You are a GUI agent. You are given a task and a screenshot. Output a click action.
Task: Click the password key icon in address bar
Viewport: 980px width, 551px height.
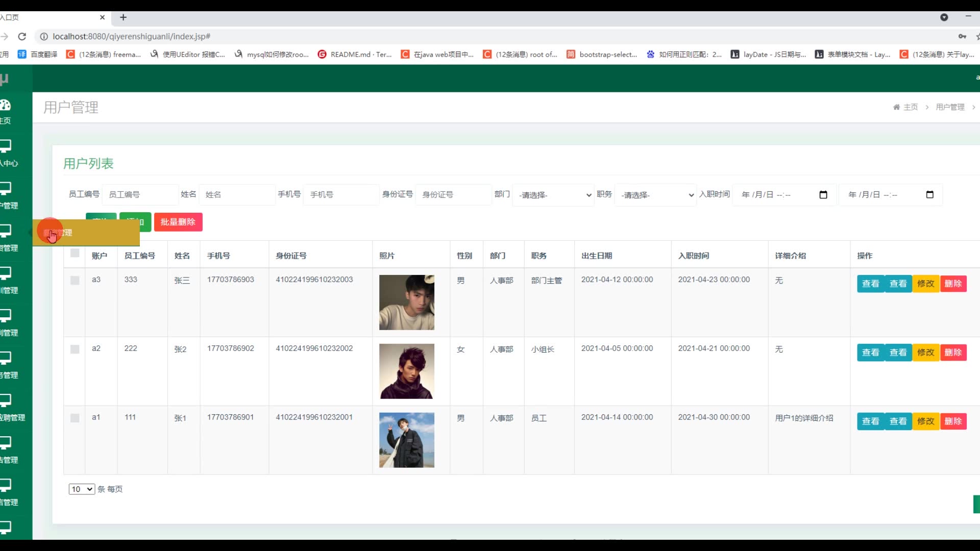click(x=962, y=36)
